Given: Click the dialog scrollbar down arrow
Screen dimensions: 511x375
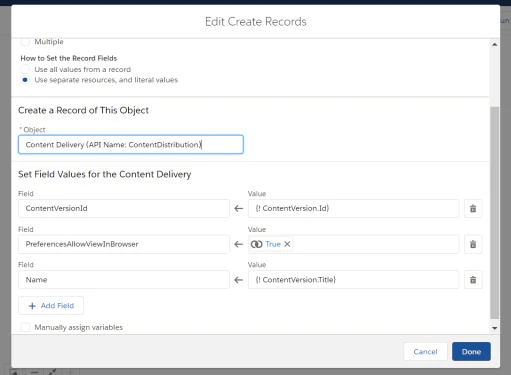Looking at the screenshot, I should 495,328.
